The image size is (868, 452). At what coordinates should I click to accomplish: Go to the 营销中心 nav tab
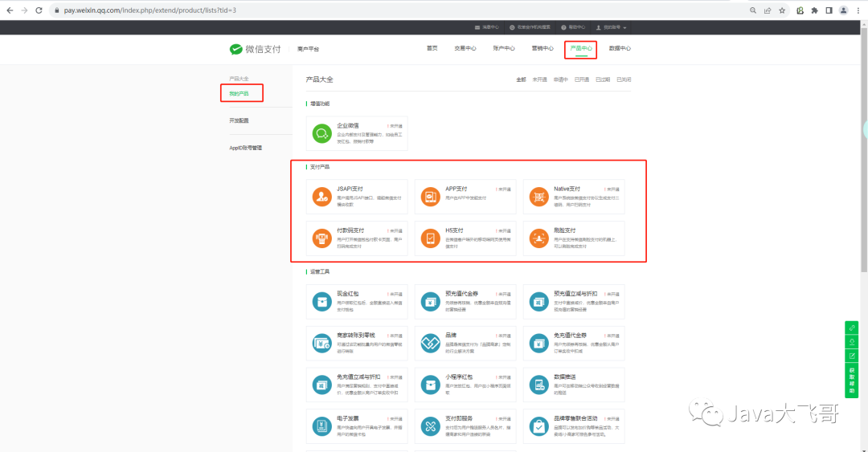coord(542,48)
